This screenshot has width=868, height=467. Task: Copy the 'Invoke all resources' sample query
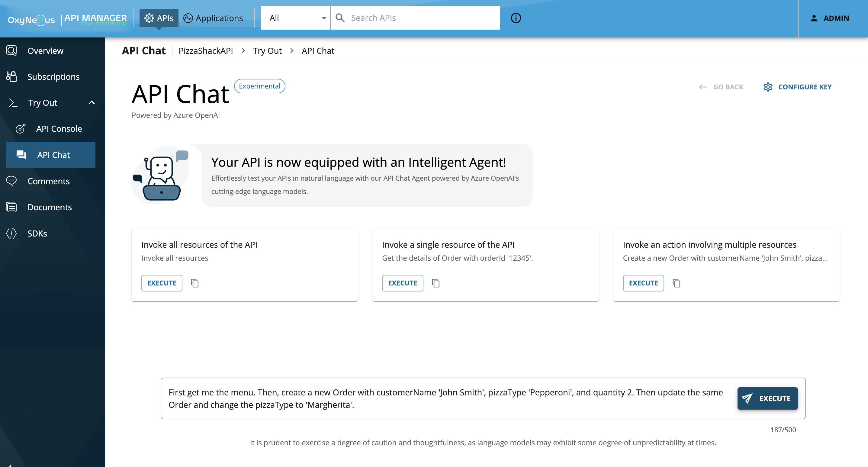click(195, 283)
